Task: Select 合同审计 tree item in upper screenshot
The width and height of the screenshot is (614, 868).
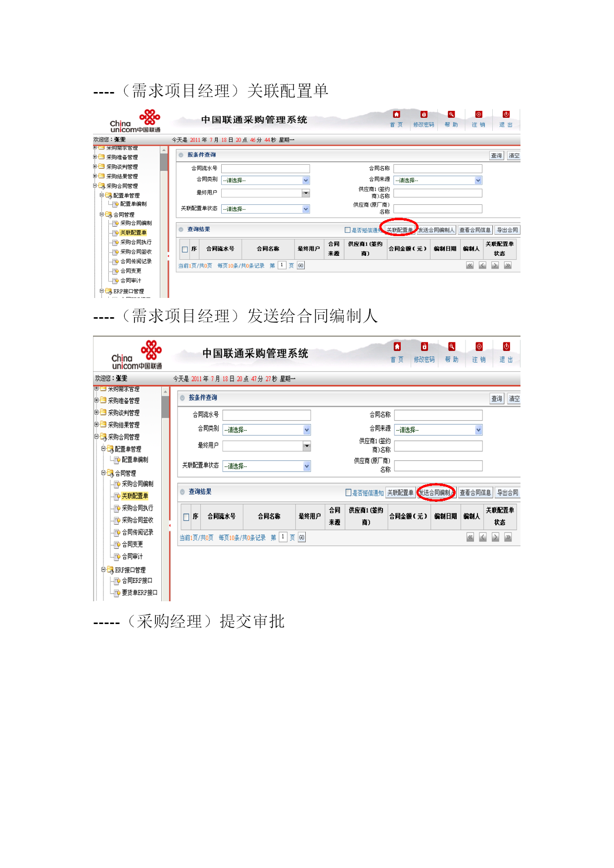Action: click(x=131, y=281)
